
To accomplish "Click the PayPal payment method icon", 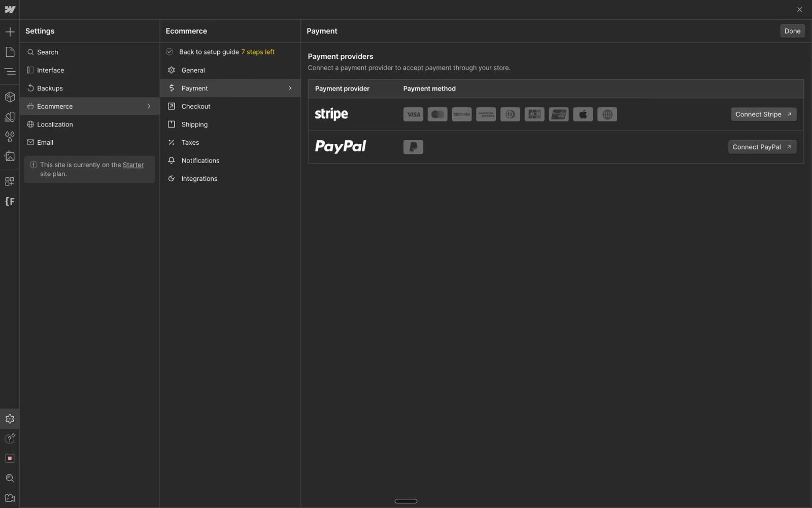I will [x=413, y=147].
